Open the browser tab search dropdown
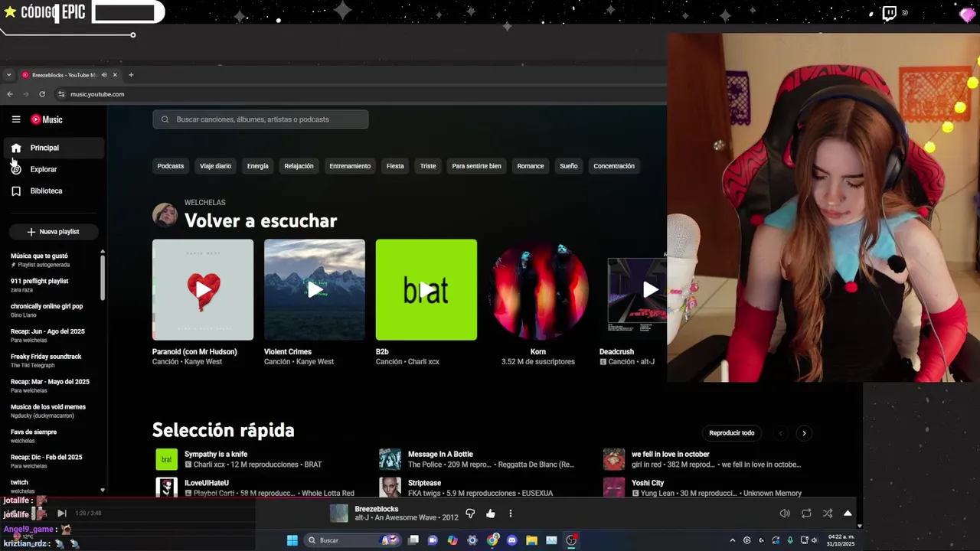This screenshot has width=980, height=551. point(8,75)
